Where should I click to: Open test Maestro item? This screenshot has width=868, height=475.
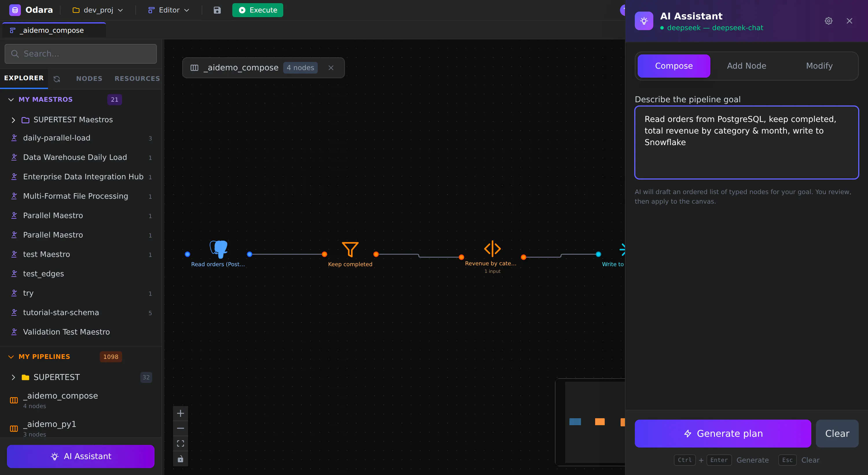click(x=81, y=254)
